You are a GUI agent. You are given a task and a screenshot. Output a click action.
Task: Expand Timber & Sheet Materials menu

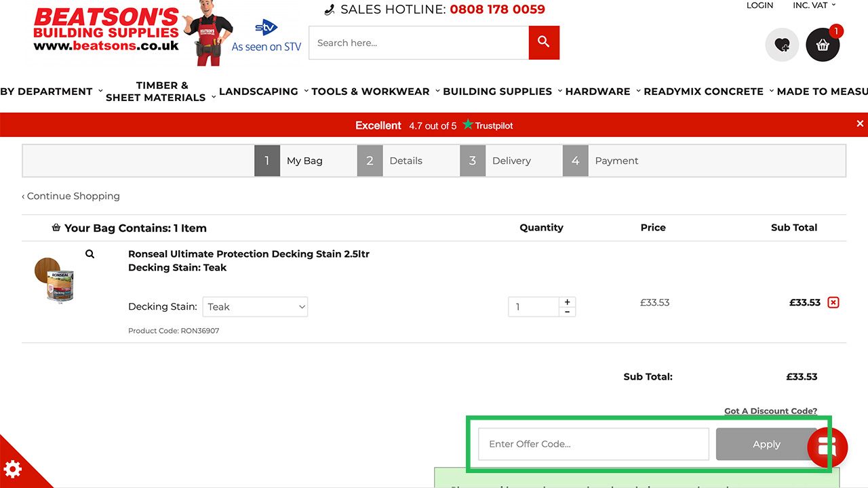pyautogui.click(x=161, y=91)
